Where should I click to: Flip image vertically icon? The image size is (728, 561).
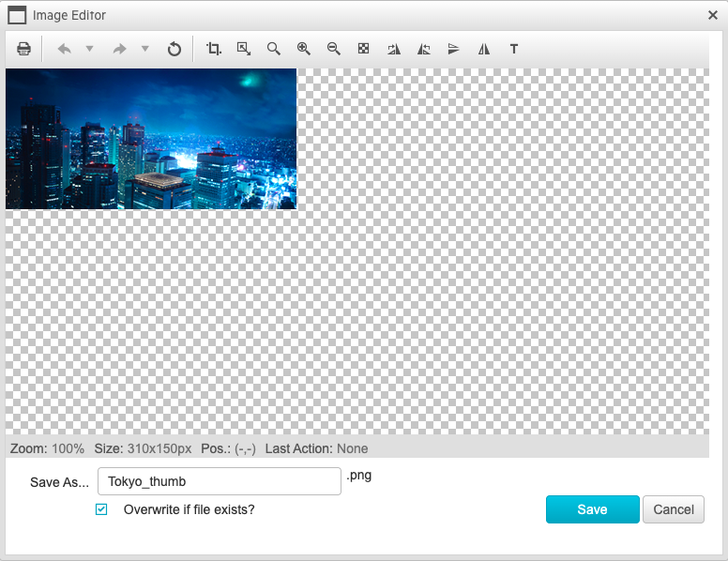454,49
